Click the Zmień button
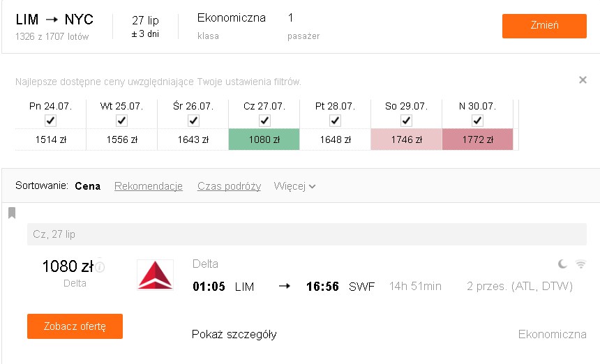 pyautogui.click(x=544, y=26)
